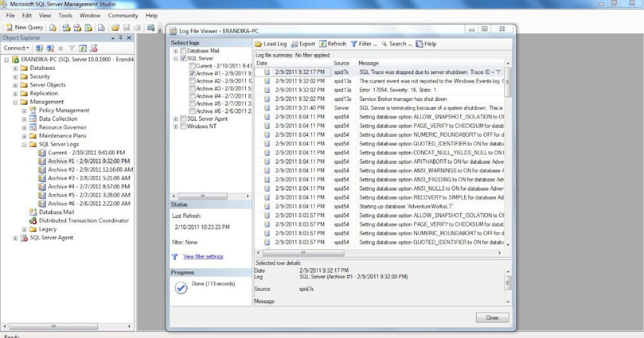Click the View filter settings link
The image size is (644, 338).
203,257
